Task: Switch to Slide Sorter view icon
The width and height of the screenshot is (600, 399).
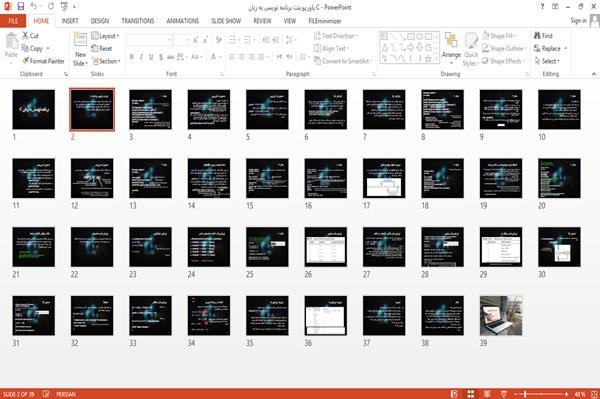Action: tap(471, 394)
